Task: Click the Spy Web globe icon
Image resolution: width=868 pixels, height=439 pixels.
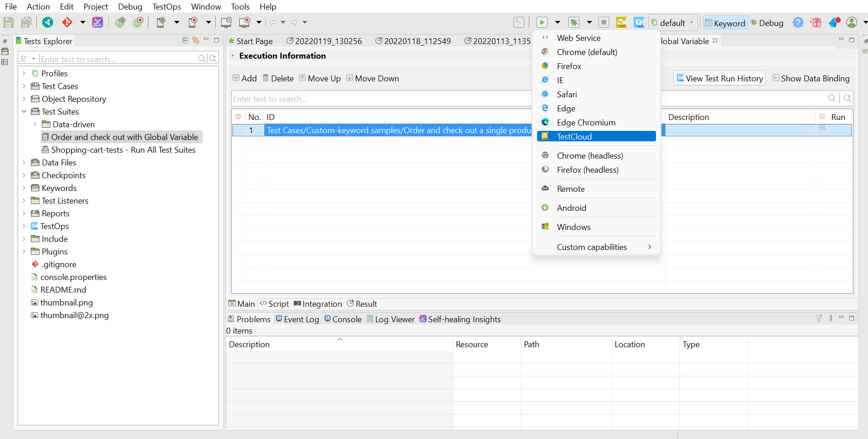Action: (x=120, y=22)
